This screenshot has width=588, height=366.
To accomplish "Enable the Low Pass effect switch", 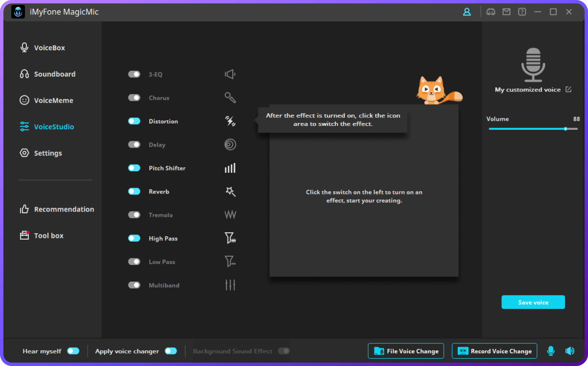I will [x=134, y=262].
